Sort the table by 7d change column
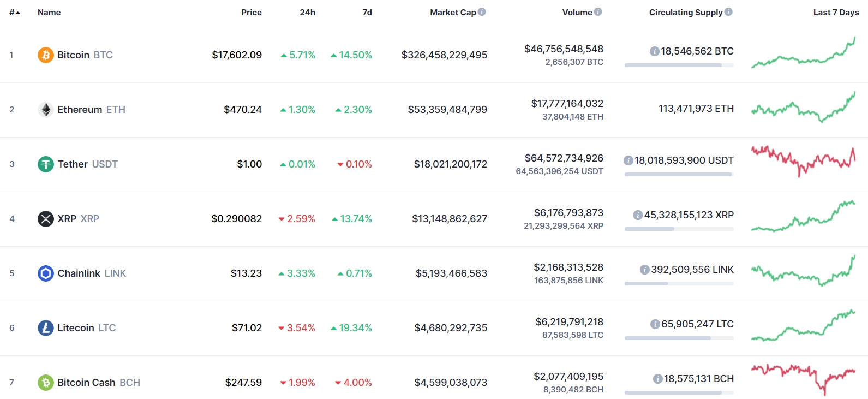Screen dimensions: 868x399 click(x=367, y=12)
